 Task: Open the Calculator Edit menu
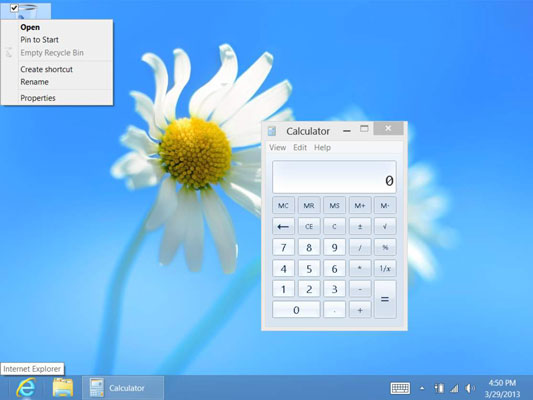(x=300, y=147)
